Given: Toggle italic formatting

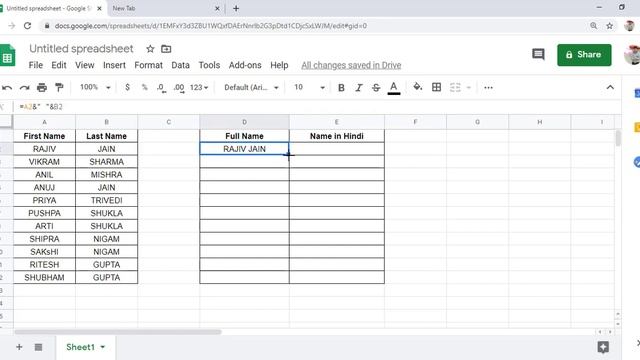Looking at the screenshot, I should pos(359,87).
